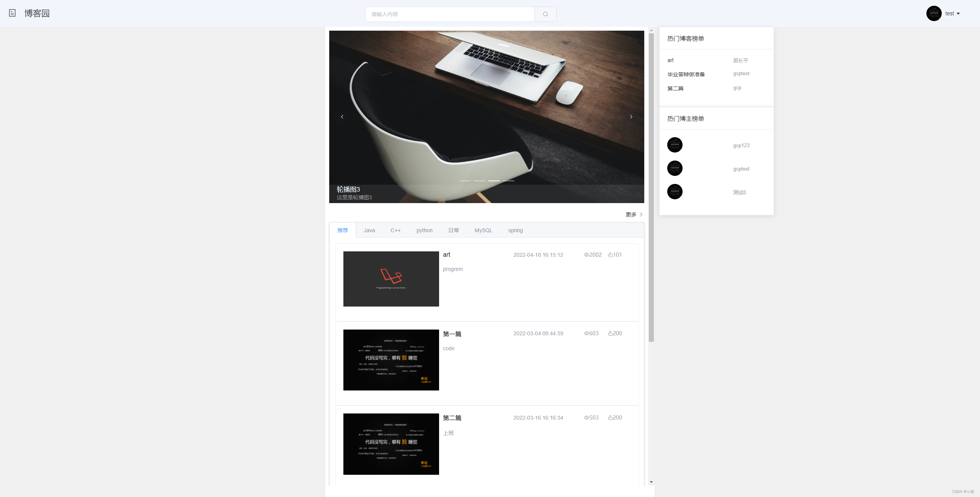This screenshot has width=980, height=497.
Task: Open 毕业答辩做准备 in hot blogs list
Action: (x=686, y=74)
